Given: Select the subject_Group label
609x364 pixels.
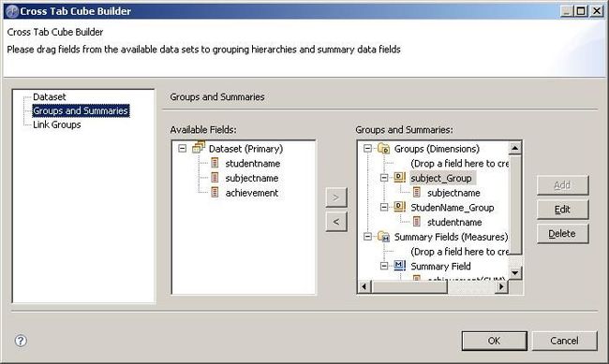Looking at the screenshot, I should (441, 178).
